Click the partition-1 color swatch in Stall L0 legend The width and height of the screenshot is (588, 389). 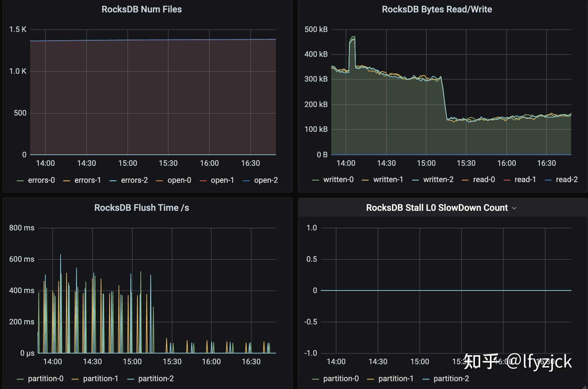370,379
